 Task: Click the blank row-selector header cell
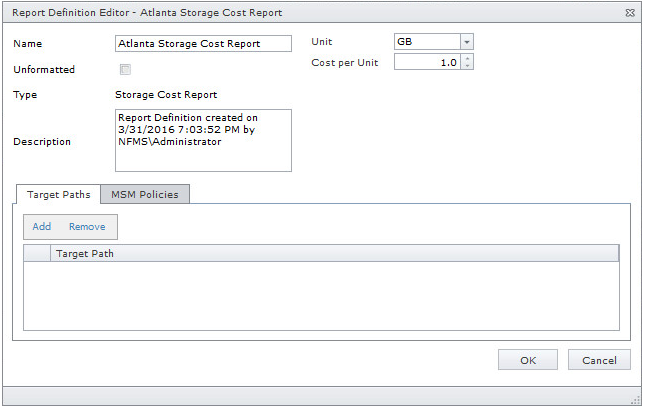[37, 254]
